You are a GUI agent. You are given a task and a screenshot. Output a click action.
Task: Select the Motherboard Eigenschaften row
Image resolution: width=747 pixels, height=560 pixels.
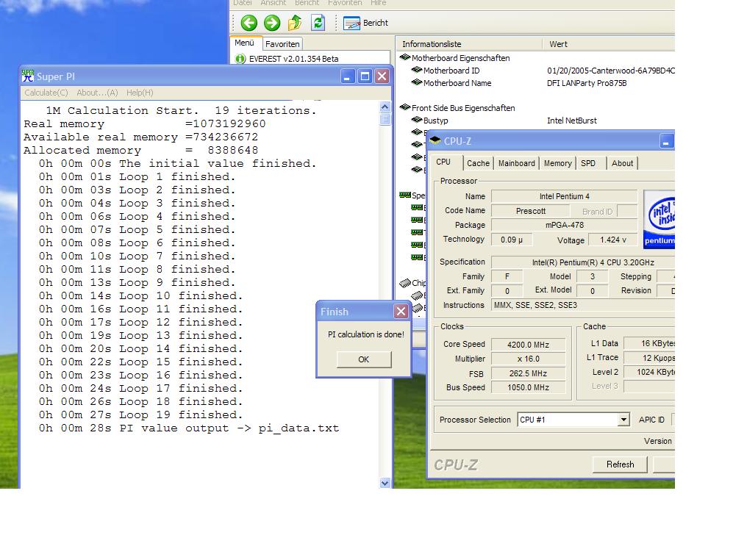pyautogui.click(x=461, y=58)
